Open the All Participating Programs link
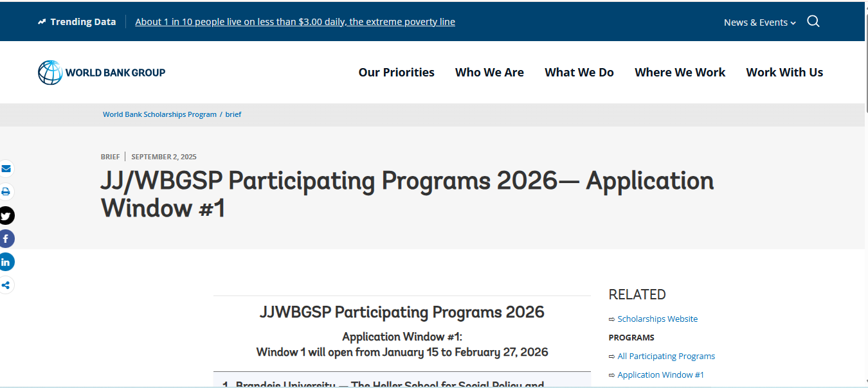This screenshot has width=868, height=388. tap(666, 356)
